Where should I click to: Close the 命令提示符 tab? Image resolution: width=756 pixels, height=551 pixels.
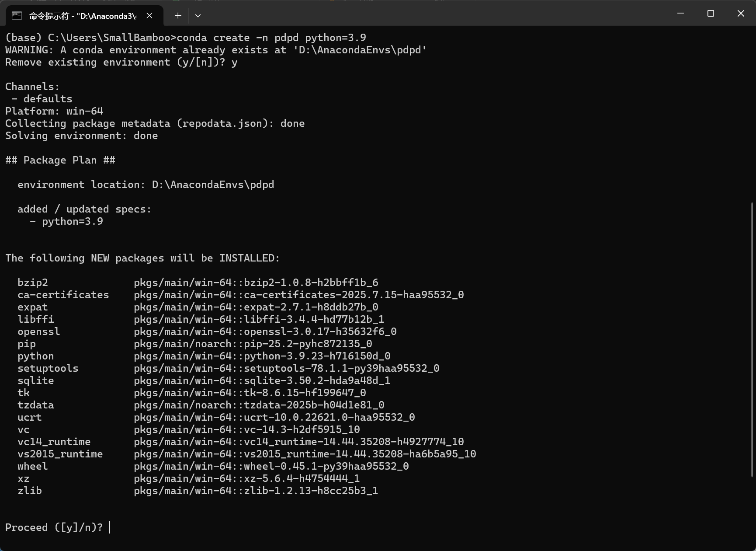[149, 16]
